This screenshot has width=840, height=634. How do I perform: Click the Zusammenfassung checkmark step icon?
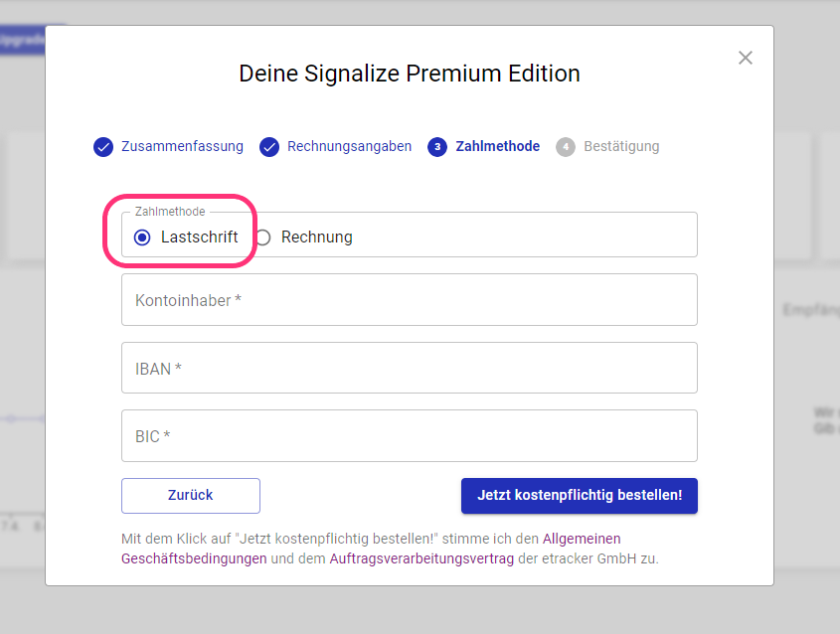click(x=103, y=147)
